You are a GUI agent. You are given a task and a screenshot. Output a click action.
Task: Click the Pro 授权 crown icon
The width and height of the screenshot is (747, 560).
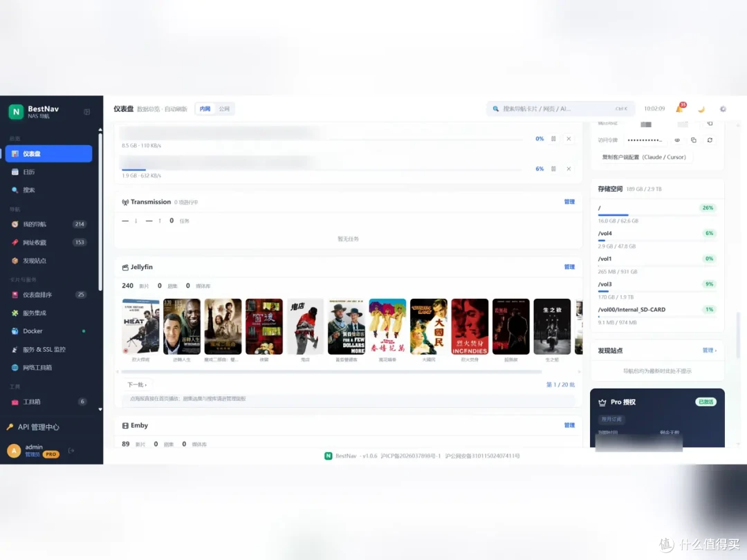pyautogui.click(x=602, y=402)
